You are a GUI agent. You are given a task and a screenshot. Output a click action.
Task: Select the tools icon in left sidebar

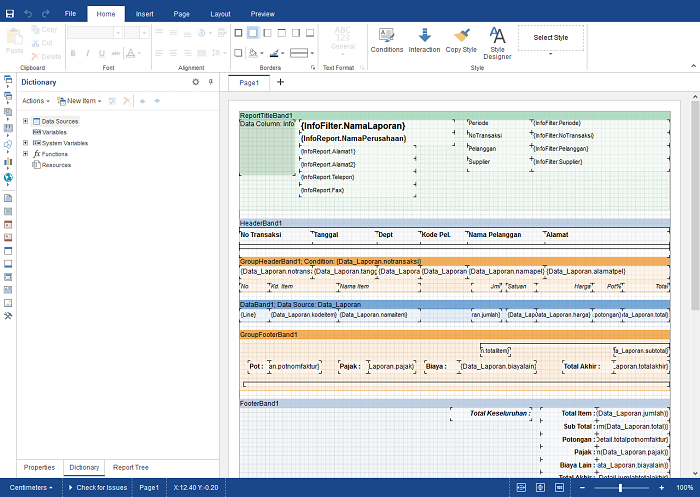8,316
